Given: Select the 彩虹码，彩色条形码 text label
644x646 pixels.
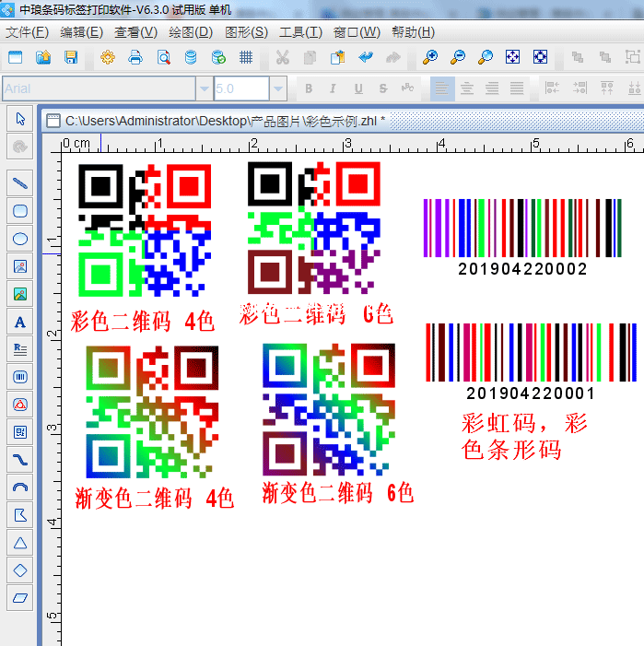Looking at the screenshot, I should click(523, 437).
